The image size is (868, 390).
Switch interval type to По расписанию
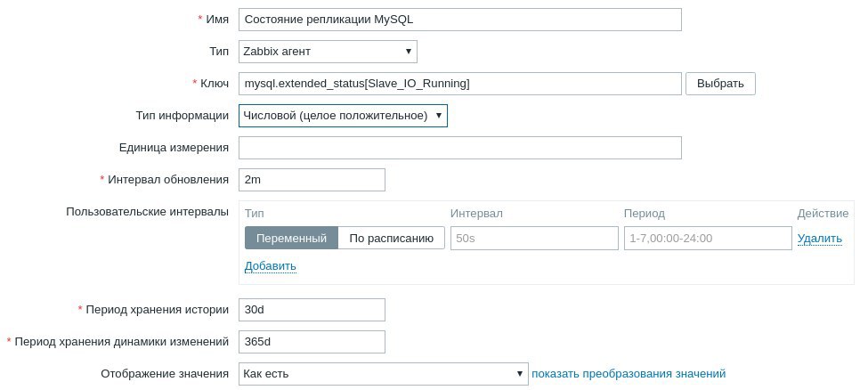391,239
